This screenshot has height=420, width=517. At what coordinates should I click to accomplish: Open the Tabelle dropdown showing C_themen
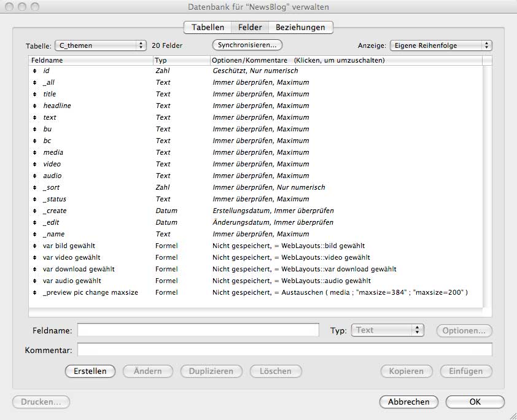tap(100, 45)
